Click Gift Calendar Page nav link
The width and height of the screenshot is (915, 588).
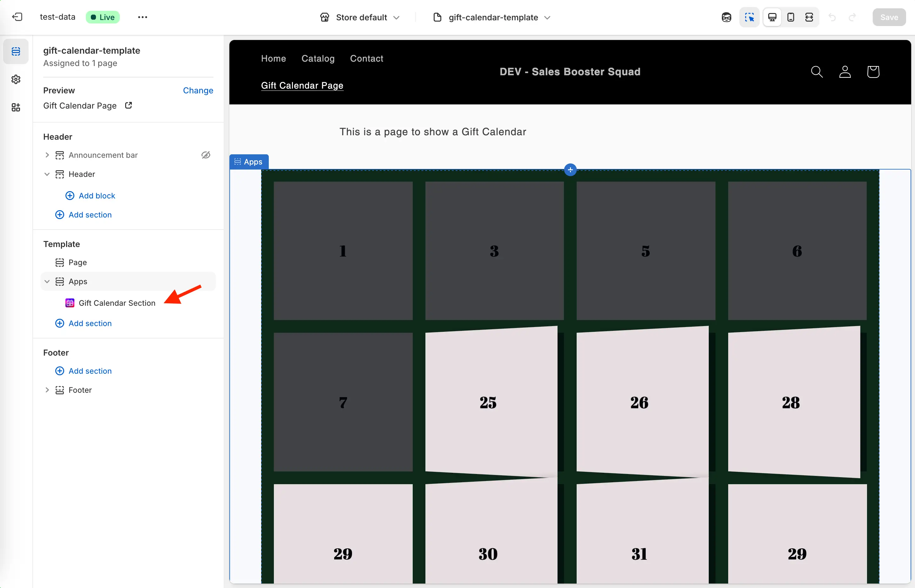(x=302, y=85)
